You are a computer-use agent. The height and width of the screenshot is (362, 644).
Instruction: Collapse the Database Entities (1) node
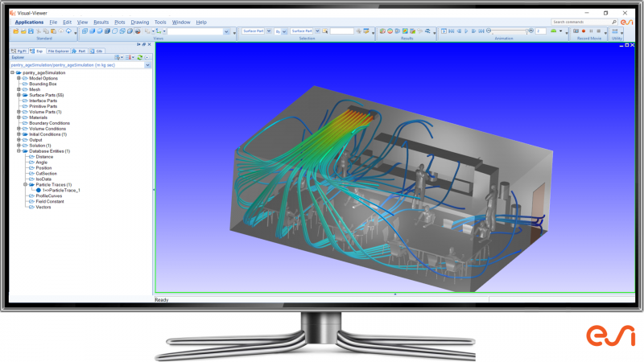click(x=19, y=151)
